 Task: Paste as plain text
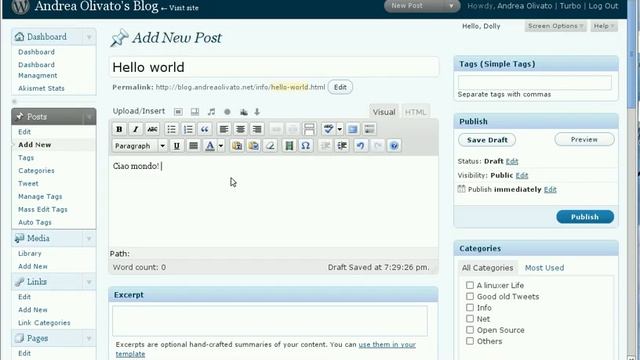[x=237, y=146]
